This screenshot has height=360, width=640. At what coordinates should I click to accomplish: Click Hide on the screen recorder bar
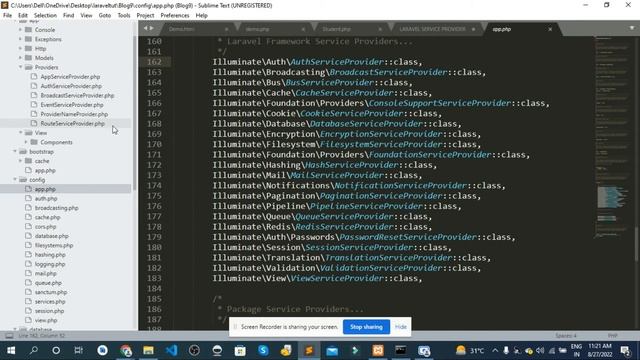(x=401, y=327)
